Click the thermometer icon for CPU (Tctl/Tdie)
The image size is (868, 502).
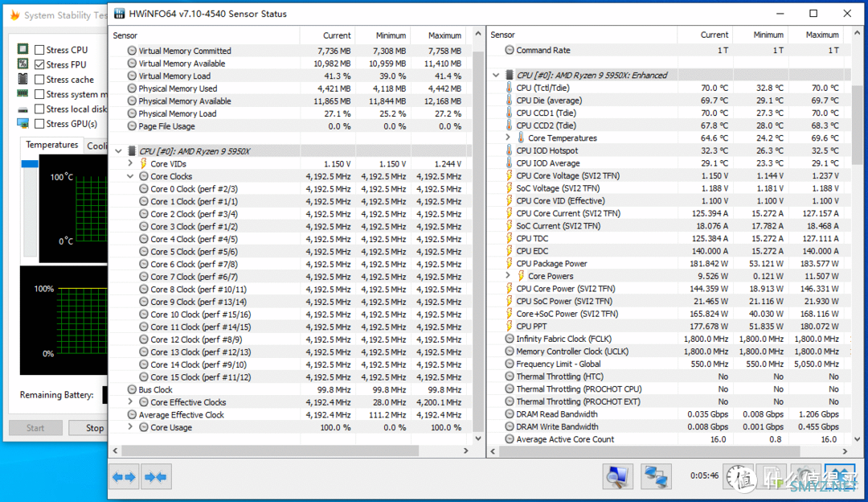click(509, 88)
